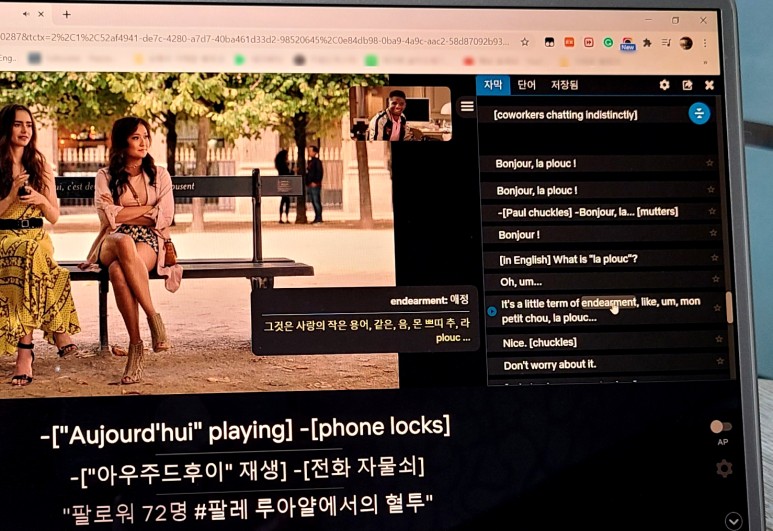
Task: Open the Chrome profile avatar
Action: coord(686,43)
